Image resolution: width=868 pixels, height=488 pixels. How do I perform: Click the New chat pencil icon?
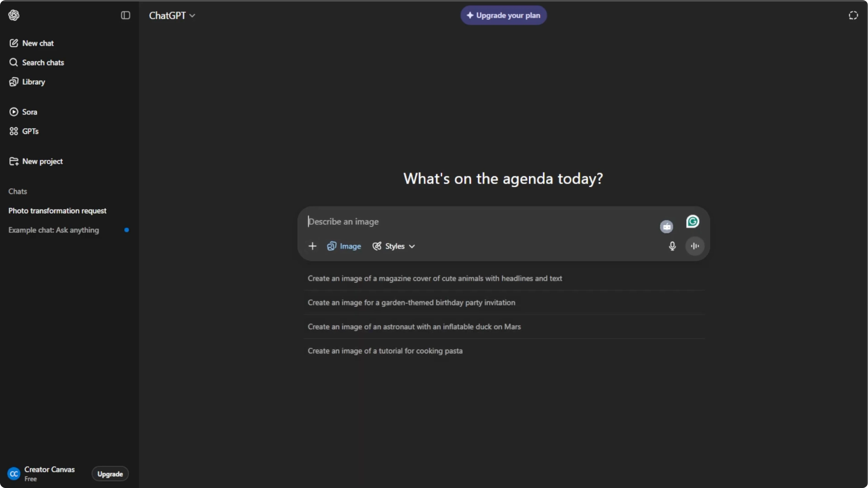(x=13, y=43)
